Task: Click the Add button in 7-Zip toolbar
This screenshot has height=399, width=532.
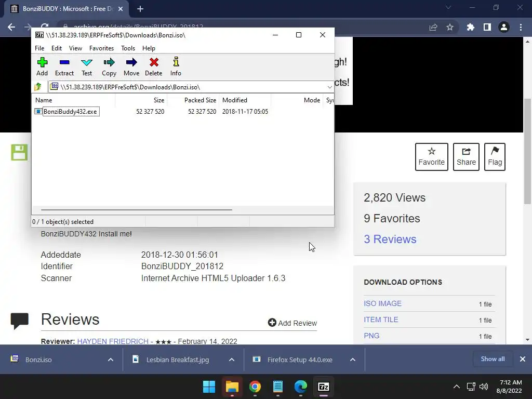Action: (42, 67)
